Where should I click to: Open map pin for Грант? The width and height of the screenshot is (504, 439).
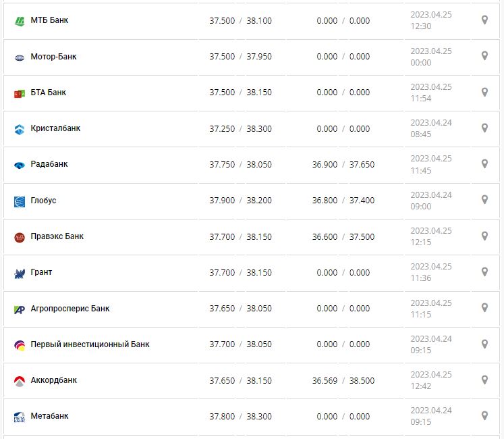click(x=484, y=272)
